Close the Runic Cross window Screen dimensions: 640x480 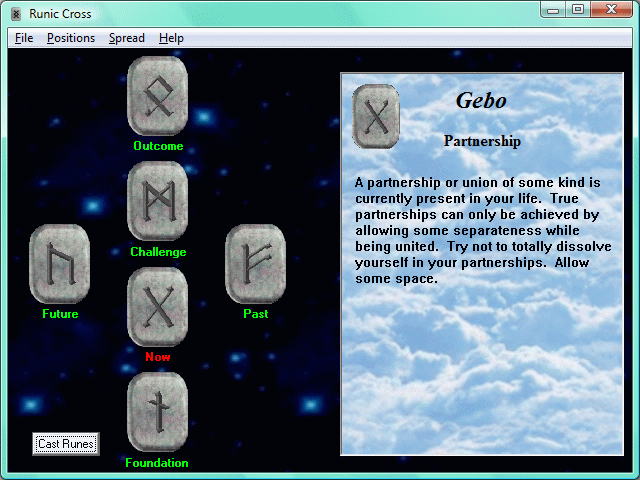[x=611, y=10]
